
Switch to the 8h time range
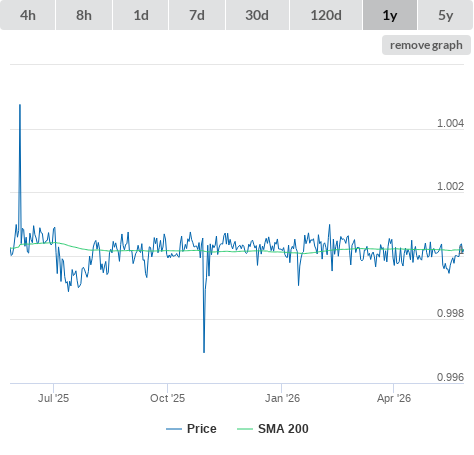pyautogui.click(x=84, y=15)
